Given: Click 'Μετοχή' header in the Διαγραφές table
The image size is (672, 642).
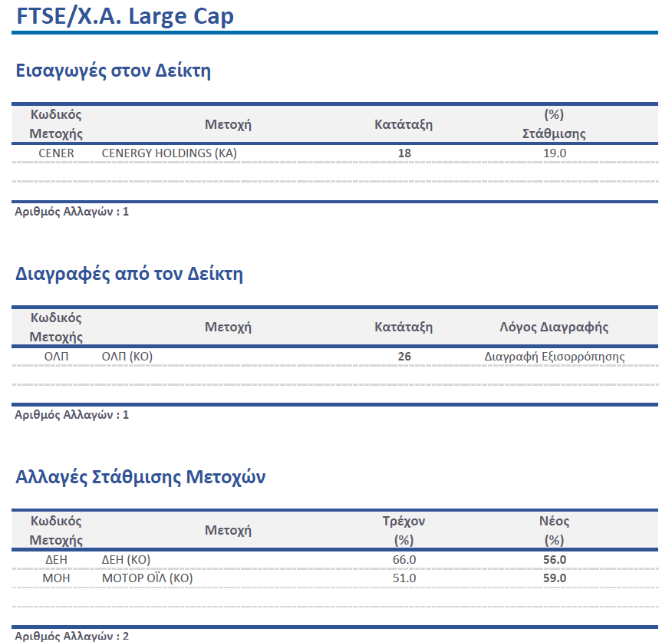Looking at the screenshot, I should (228, 327).
